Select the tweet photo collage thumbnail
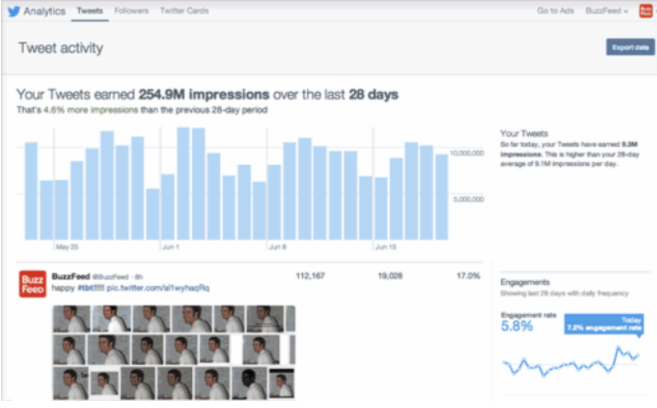This screenshot has height=408, width=657. [176, 350]
